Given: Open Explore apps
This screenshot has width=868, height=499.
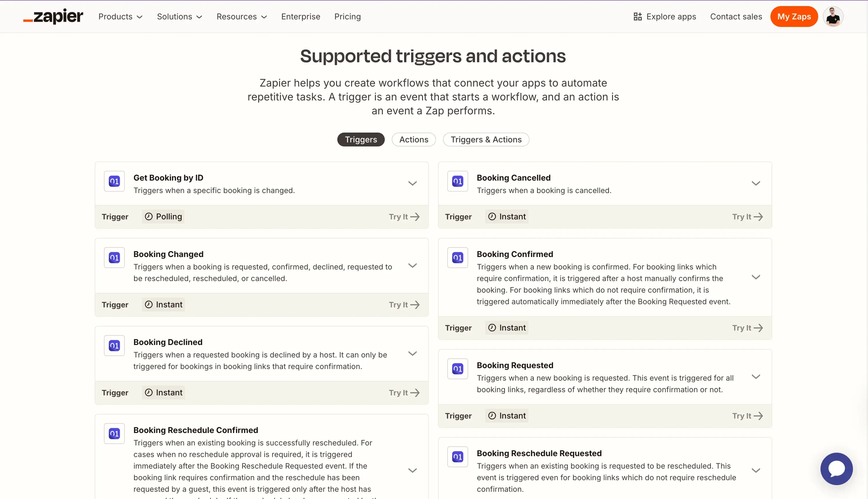Looking at the screenshot, I should [664, 16].
